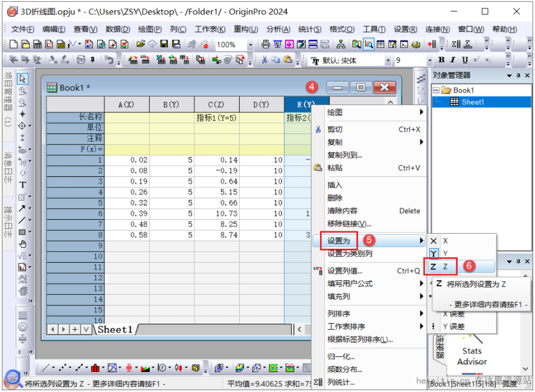Image resolution: width=535 pixels, height=392 pixels.
Task: Select Sheet1 in Object Manager
Action: coord(473,102)
